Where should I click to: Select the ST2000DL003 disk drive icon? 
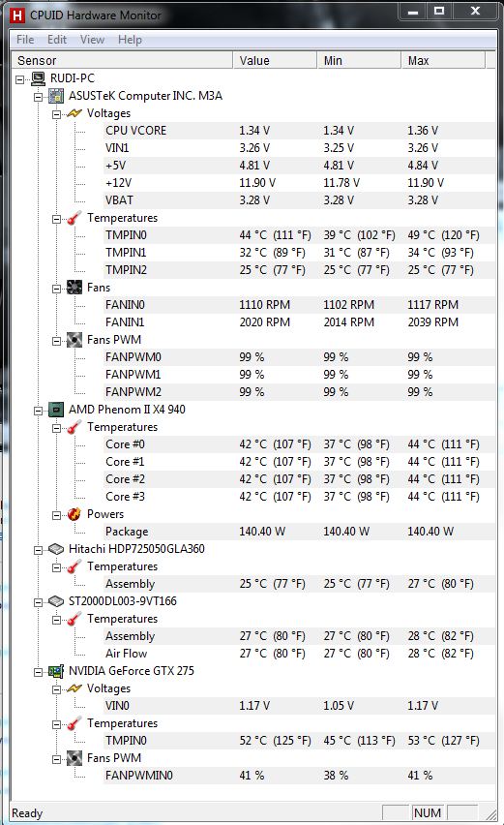[56, 601]
